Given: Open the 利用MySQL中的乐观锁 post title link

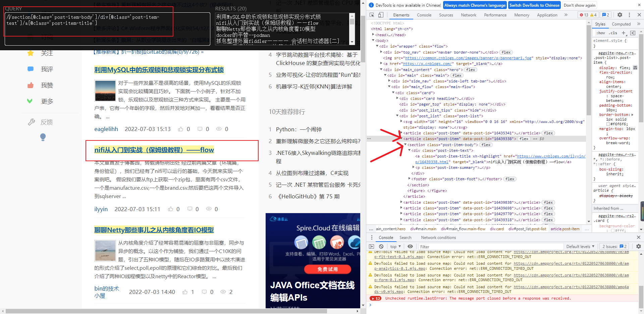Looking at the screenshot, I should tap(159, 70).
